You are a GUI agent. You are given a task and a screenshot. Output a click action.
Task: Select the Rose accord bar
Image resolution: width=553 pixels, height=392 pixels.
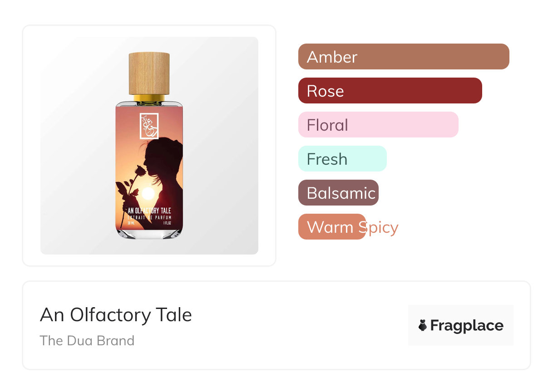click(390, 91)
